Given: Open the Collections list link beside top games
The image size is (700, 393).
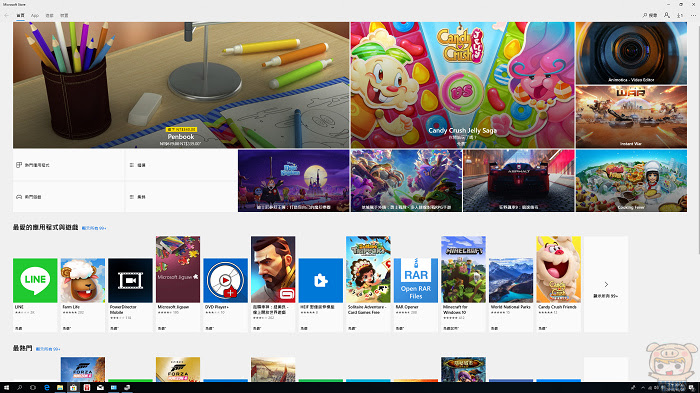Looking at the screenshot, I should [x=181, y=196].
